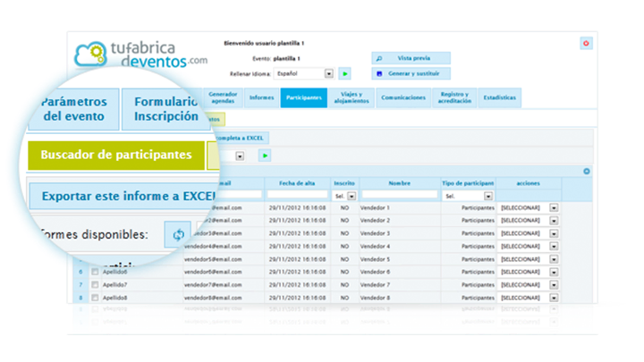Click the refresh icon next to informes disponibles
The image size is (644, 362).
click(177, 234)
